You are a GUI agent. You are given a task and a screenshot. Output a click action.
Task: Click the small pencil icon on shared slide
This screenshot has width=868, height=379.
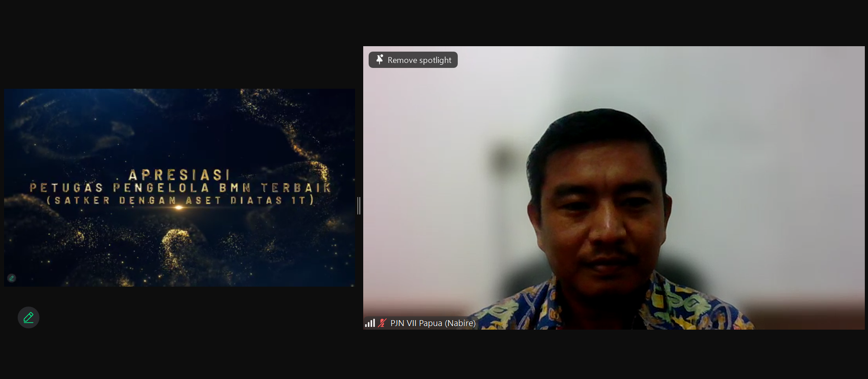(12, 278)
